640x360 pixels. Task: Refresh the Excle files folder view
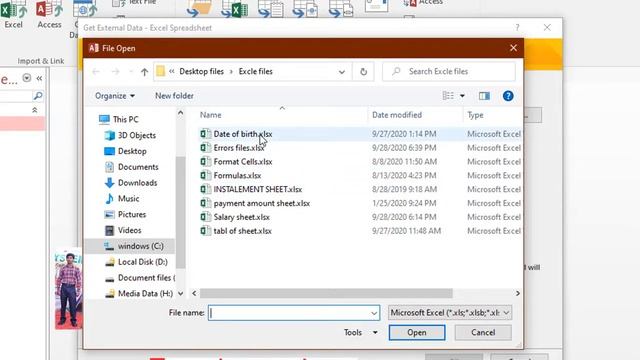pyautogui.click(x=363, y=72)
